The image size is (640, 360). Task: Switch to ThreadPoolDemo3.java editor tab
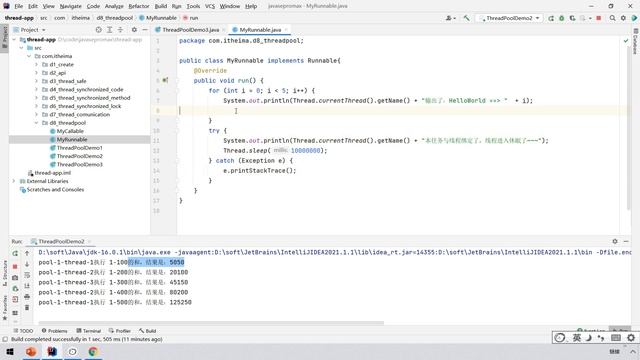tap(190, 30)
